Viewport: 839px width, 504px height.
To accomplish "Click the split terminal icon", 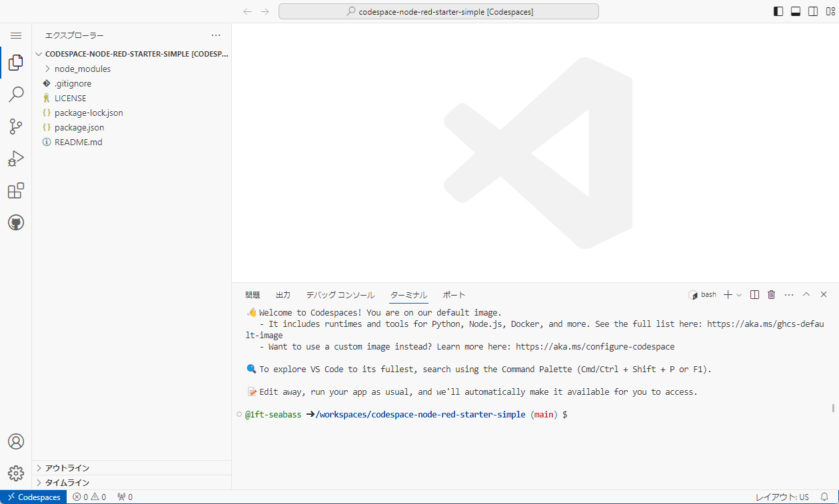I will [754, 294].
